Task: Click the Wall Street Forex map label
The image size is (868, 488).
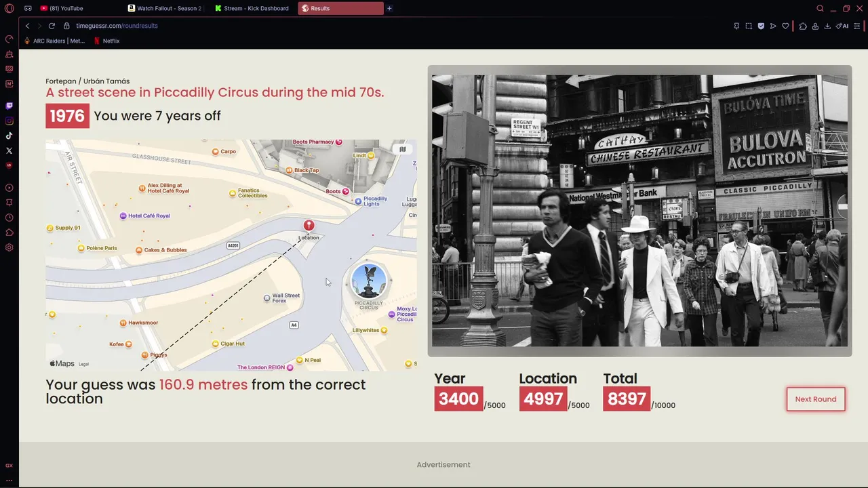Action: pos(281,298)
